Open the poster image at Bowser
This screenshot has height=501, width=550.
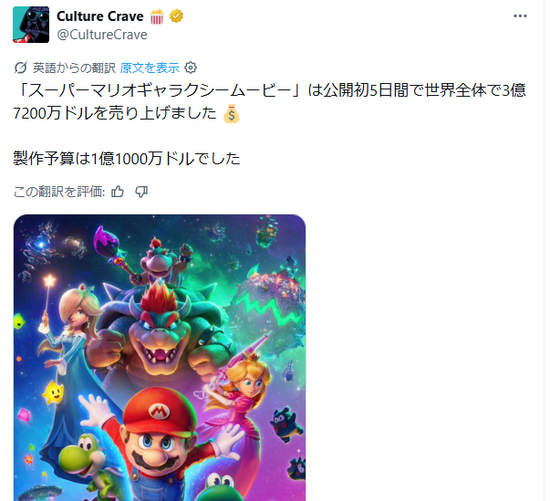(x=158, y=337)
